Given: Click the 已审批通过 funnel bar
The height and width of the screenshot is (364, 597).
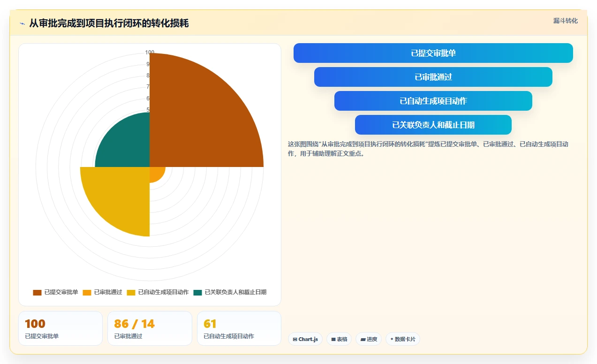Looking at the screenshot, I should 433,77.
